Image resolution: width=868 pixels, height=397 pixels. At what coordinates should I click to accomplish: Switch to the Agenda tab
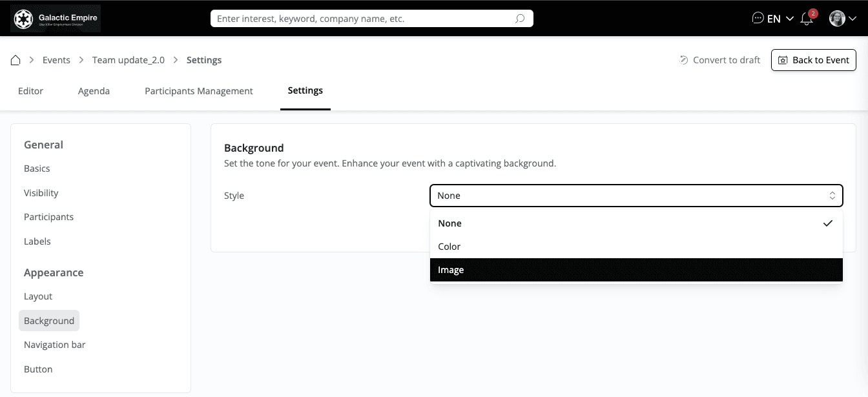pyautogui.click(x=94, y=91)
